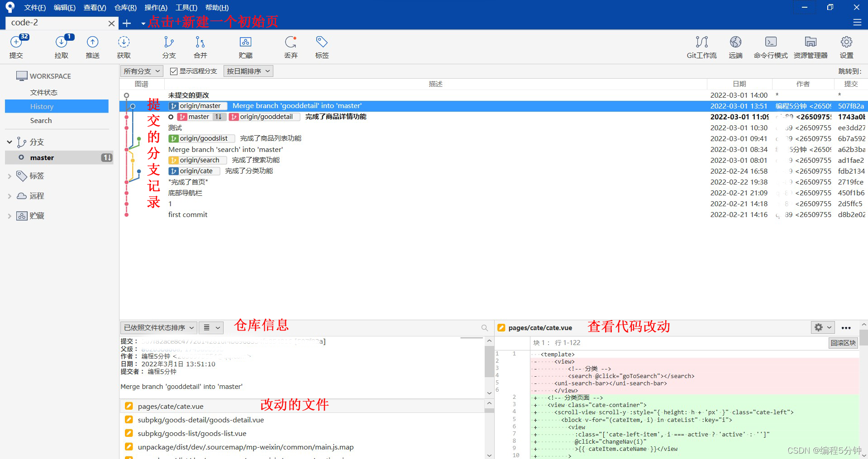Open the hamburger menu at top right
868x459 pixels.
(x=857, y=22)
